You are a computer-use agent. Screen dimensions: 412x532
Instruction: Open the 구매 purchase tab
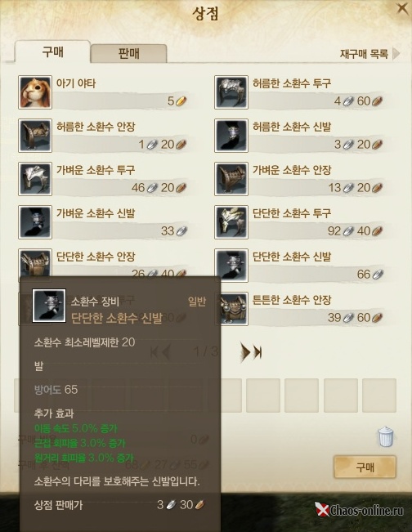[x=52, y=52]
